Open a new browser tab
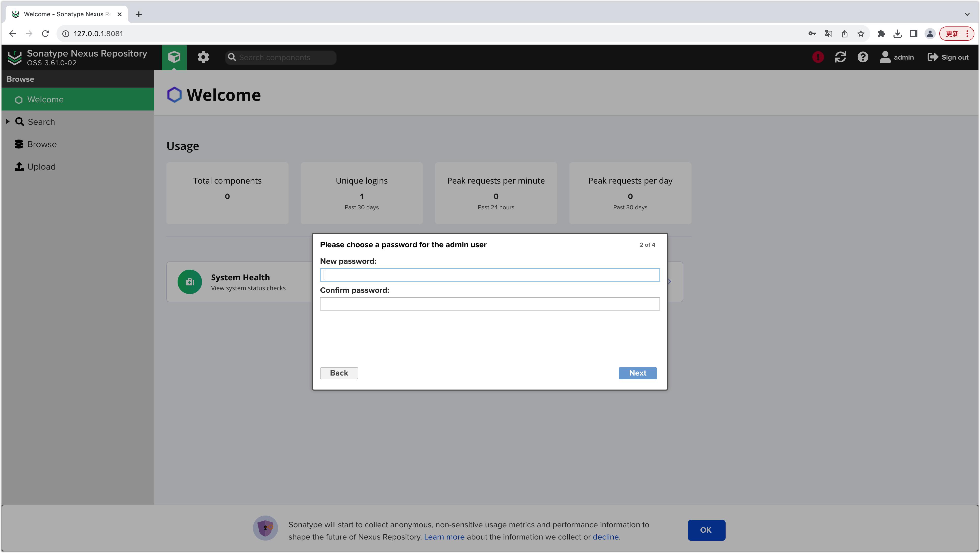980x553 pixels. coord(139,14)
